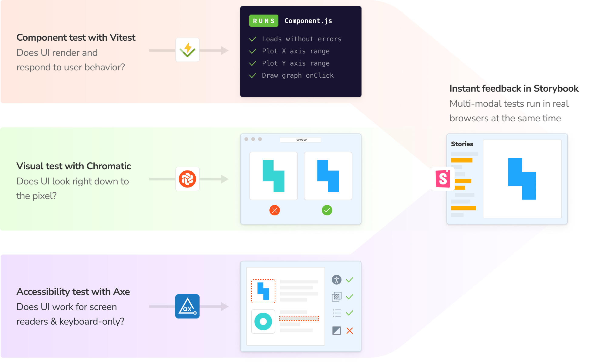Click the Vitest lightning checkmark icon

click(187, 50)
